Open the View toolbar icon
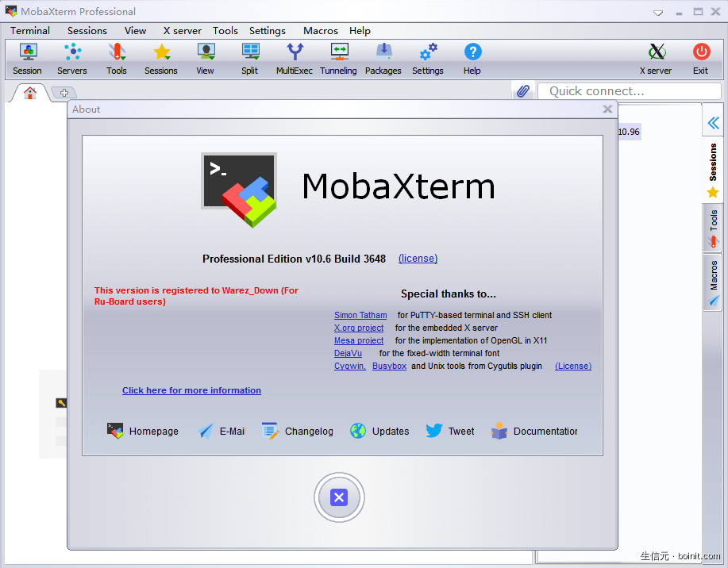The height and width of the screenshot is (568, 728). (x=205, y=59)
